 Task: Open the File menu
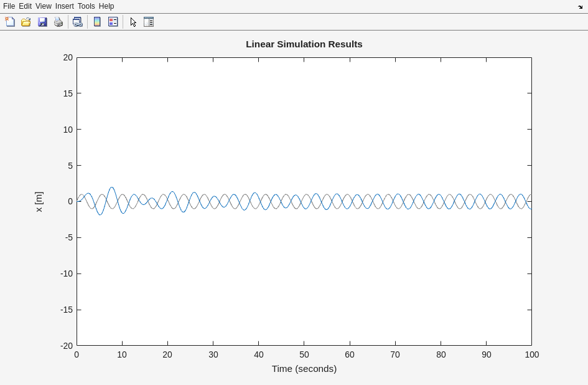(9, 6)
